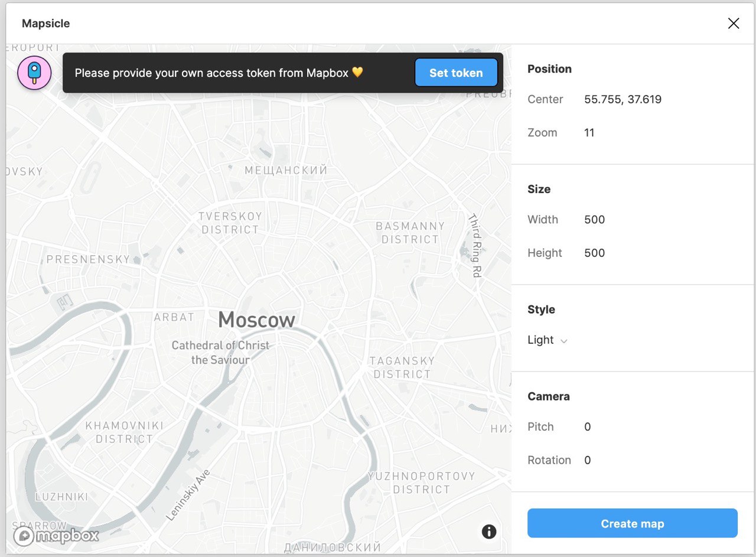This screenshot has width=756, height=557.
Task: Click the Luzhniki map label
Action: (61, 497)
